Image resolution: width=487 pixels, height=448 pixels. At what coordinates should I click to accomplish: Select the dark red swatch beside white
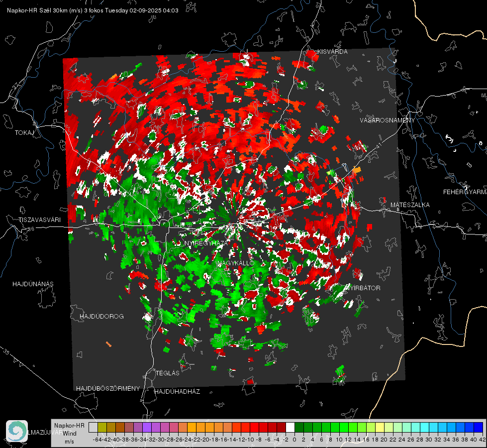tap(281, 427)
